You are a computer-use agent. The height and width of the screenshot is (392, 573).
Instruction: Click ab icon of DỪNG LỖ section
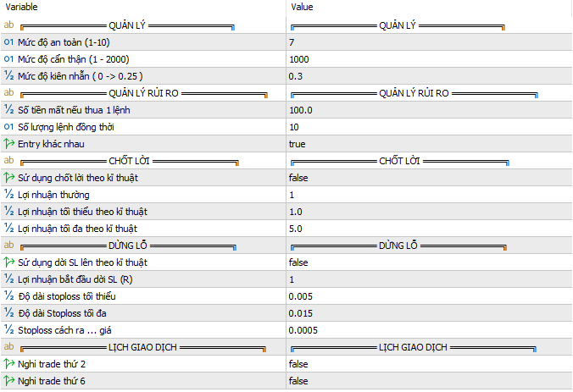click(x=8, y=246)
